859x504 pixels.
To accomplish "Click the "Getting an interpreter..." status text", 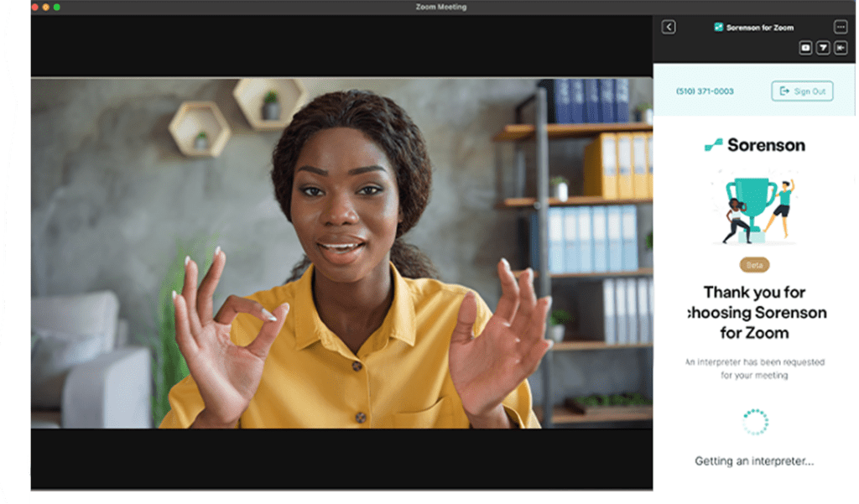I will 756,462.
